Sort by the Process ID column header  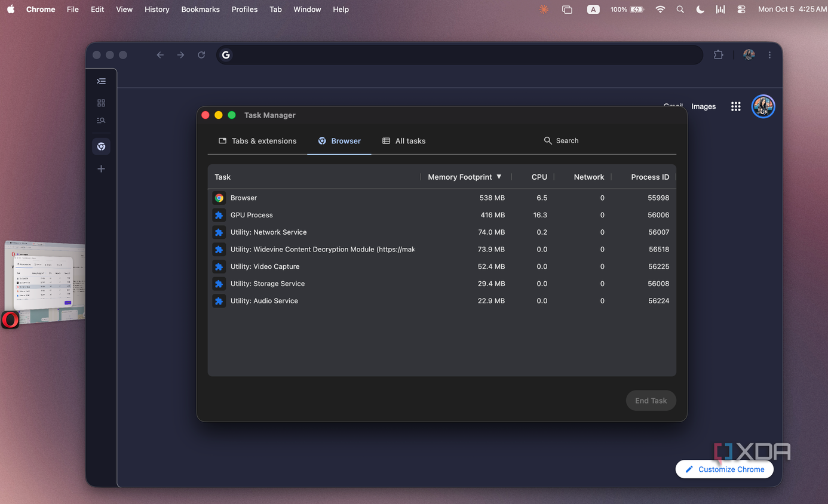650,177
